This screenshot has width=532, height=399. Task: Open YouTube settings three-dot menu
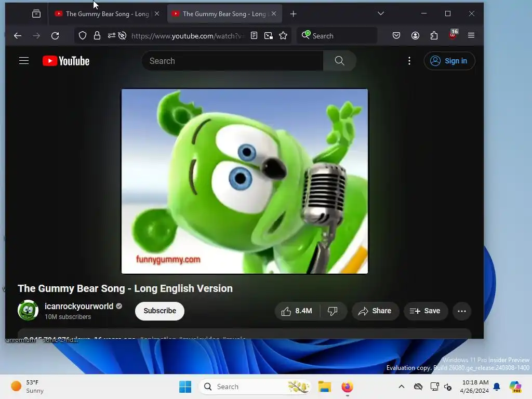(x=409, y=61)
